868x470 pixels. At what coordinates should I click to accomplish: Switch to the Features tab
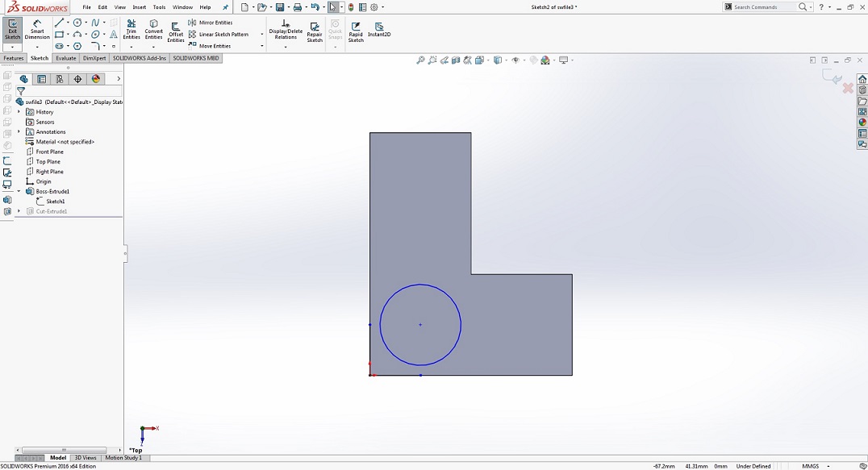pyautogui.click(x=13, y=58)
